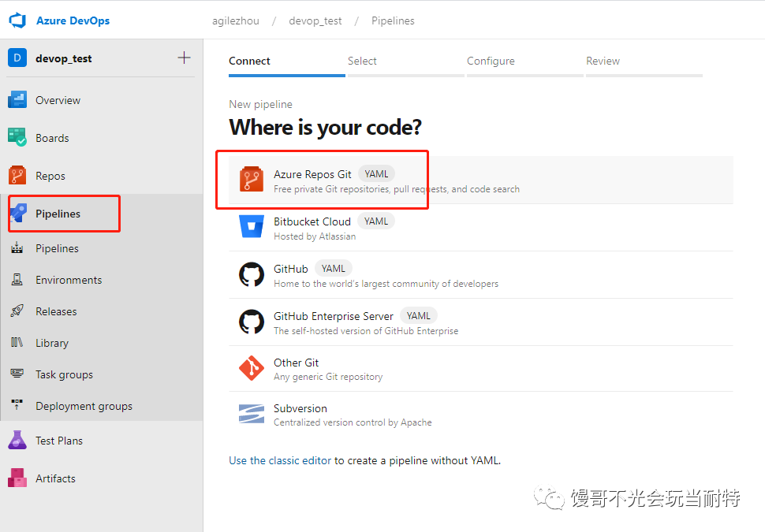Viewport: 765px width, 532px height.
Task: Open the Deployment groups sub-item label
Action: [84, 406]
